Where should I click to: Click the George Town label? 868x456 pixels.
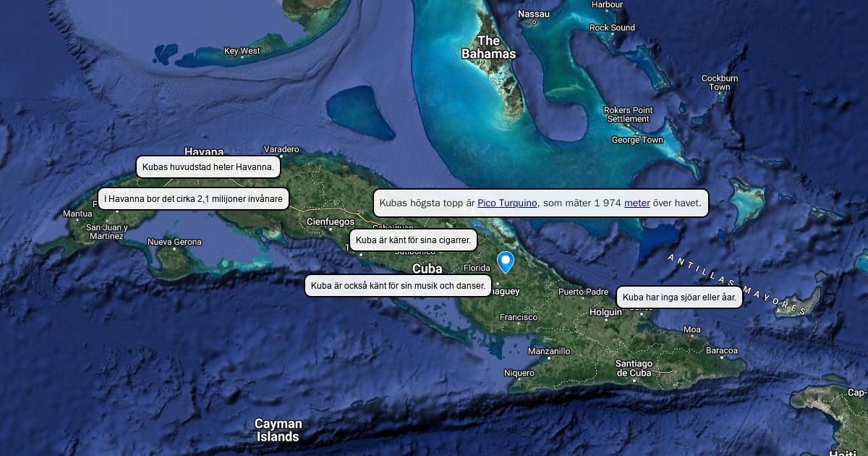[637, 140]
